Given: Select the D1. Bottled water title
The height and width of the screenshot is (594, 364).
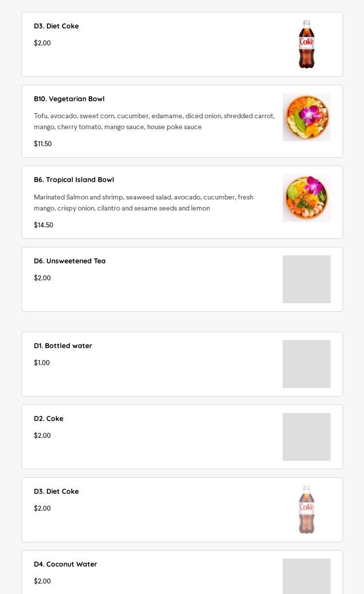Looking at the screenshot, I should coord(63,346).
